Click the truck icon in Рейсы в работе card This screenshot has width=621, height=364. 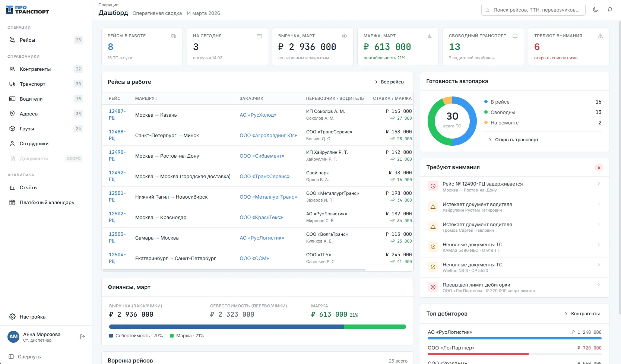(174, 36)
